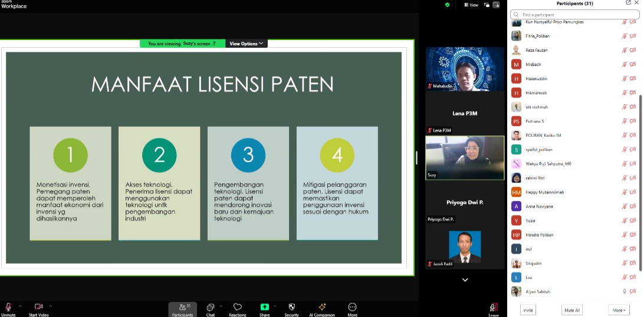Viewport: 644px width, 317px height.
Task: Click the Unmute microphone icon
Action: pyautogui.click(x=8, y=307)
